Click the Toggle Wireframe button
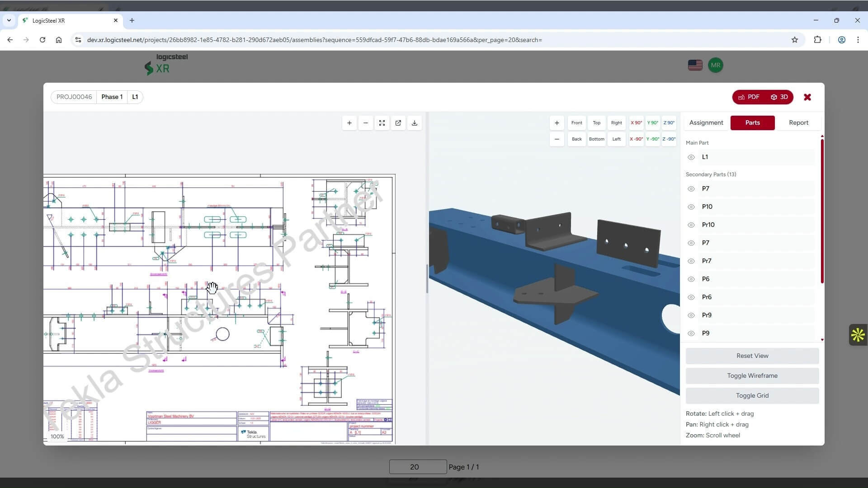Image resolution: width=868 pixels, height=488 pixels. coord(752,376)
